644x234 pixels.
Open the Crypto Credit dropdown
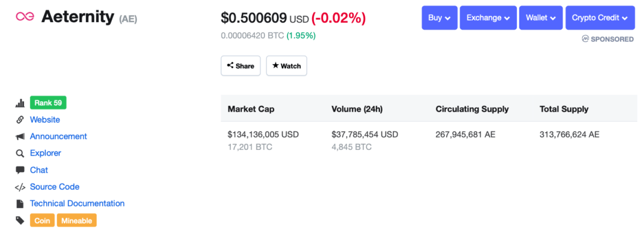[600, 18]
